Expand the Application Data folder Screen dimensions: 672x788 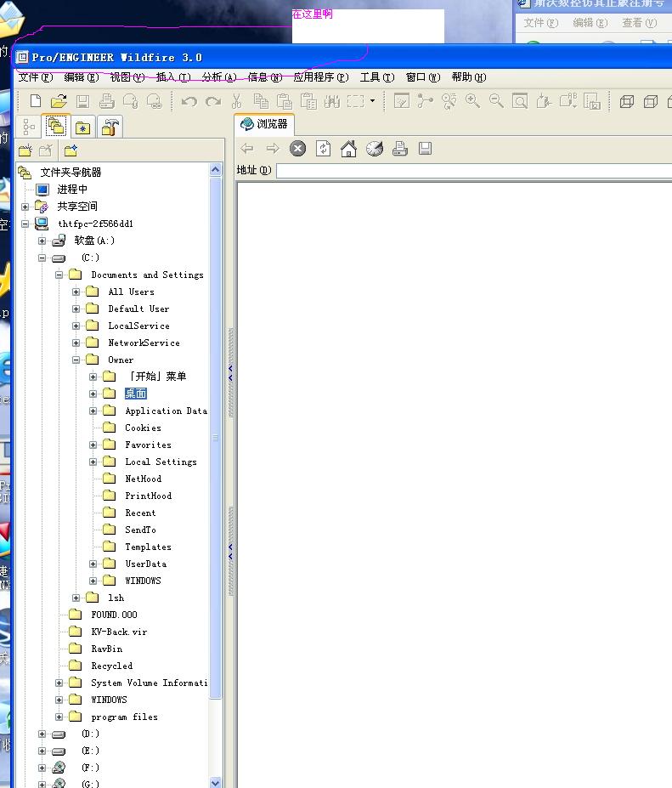tap(93, 411)
